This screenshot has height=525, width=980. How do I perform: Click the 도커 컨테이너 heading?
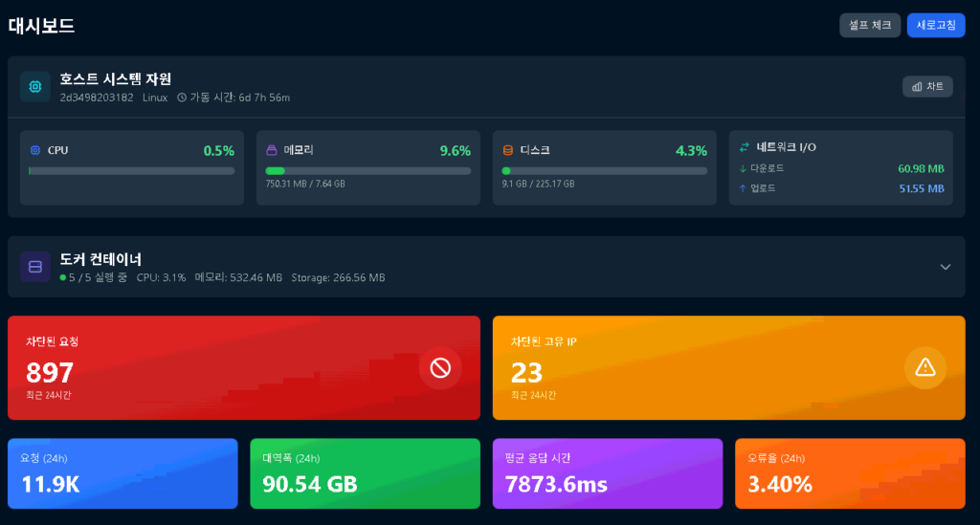[100, 259]
